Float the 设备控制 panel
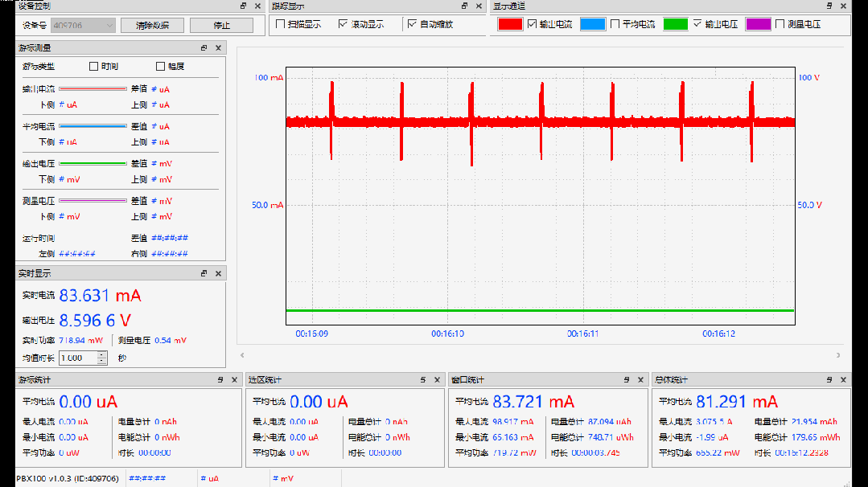This screenshot has height=487, width=868. click(x=244, y=6)
